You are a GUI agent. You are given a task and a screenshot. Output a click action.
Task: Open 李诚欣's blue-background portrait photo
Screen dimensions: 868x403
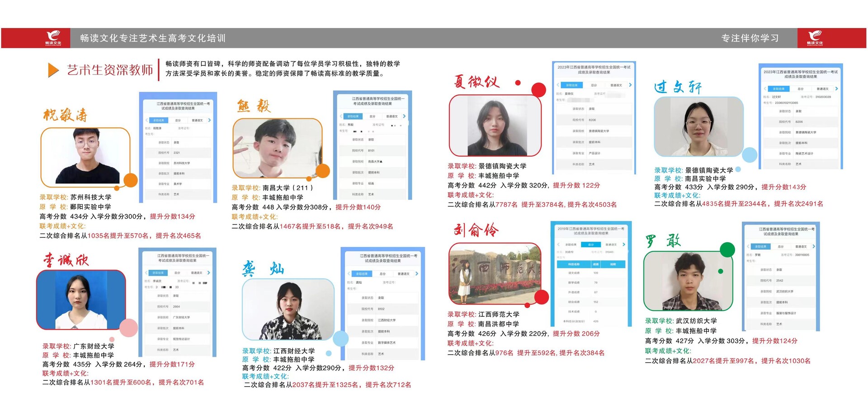[81, 300]
